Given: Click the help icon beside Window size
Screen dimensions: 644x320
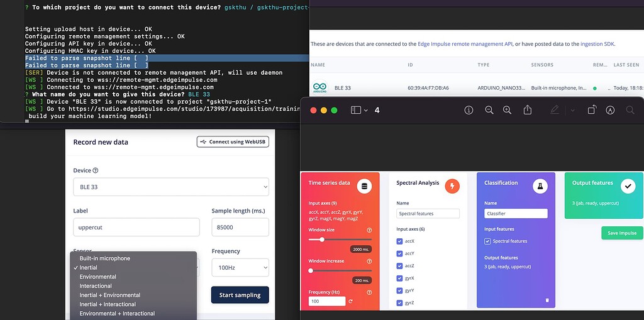Looking at the screenshot, I should [369, 230].
